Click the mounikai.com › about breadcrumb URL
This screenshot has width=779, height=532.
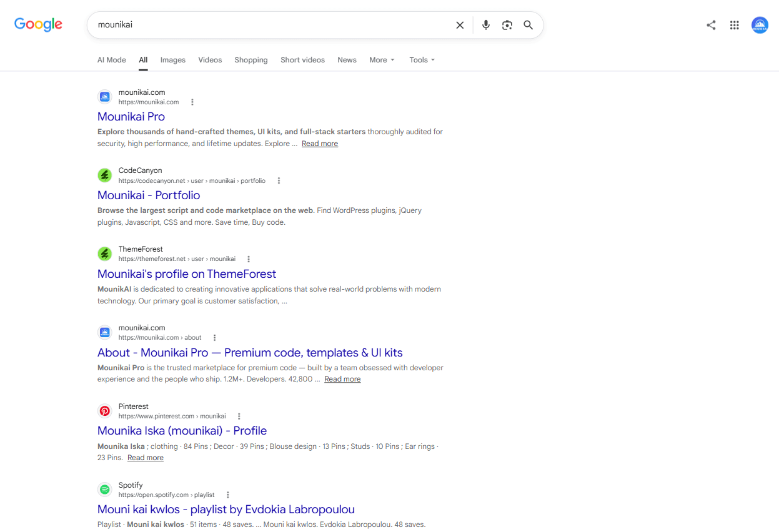click(160, 338)
